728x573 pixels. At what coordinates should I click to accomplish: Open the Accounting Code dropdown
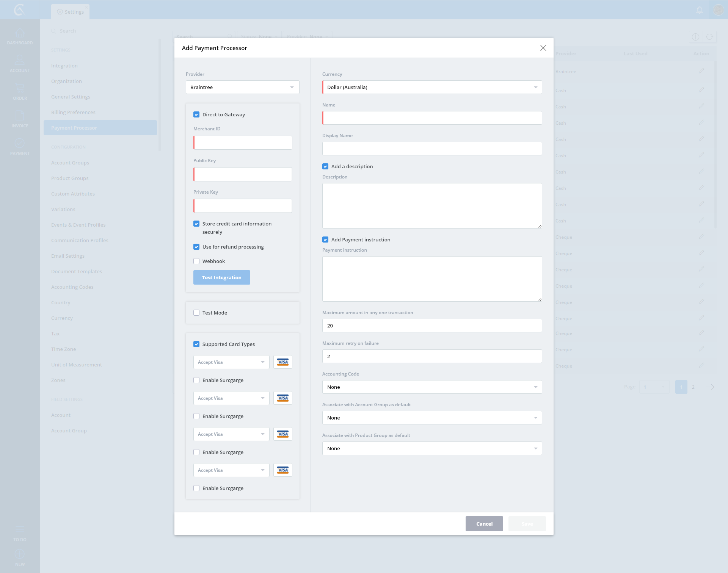(x=432, y=387)
